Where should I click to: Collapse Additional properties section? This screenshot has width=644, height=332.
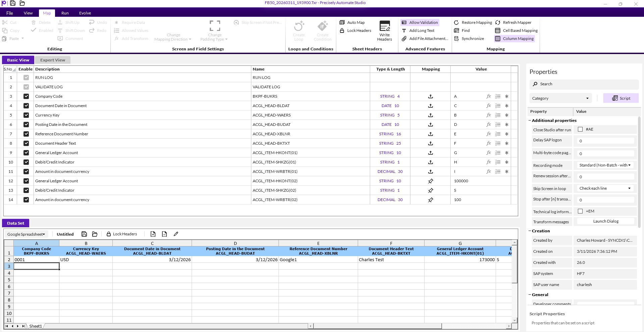pyautogui.click(x=530, y=121)
